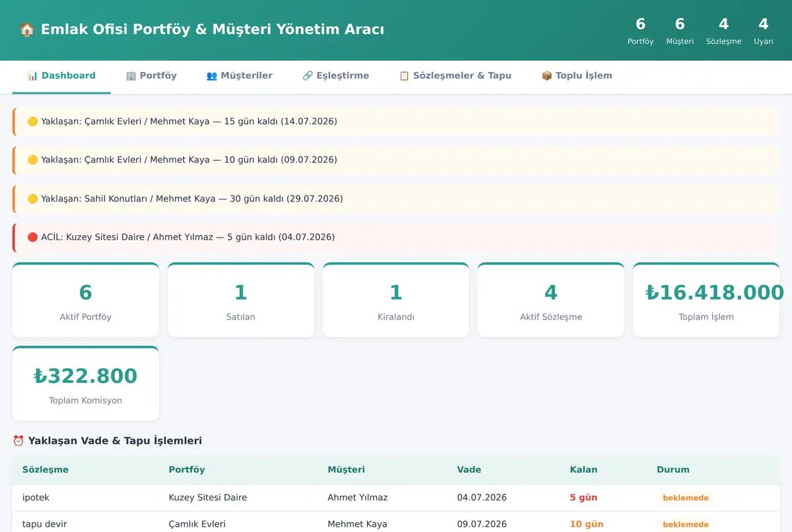Click the Müşteri counter in the top header

coord(680,30)
